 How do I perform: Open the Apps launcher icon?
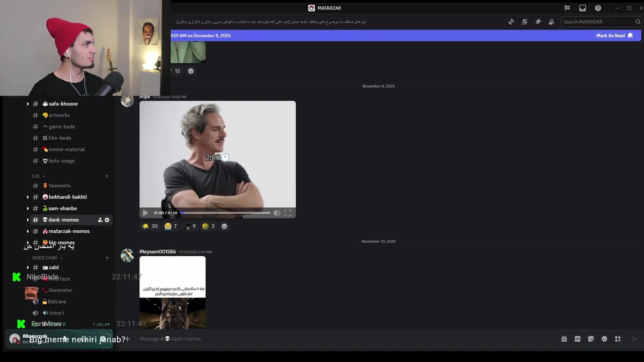(618, 339)
